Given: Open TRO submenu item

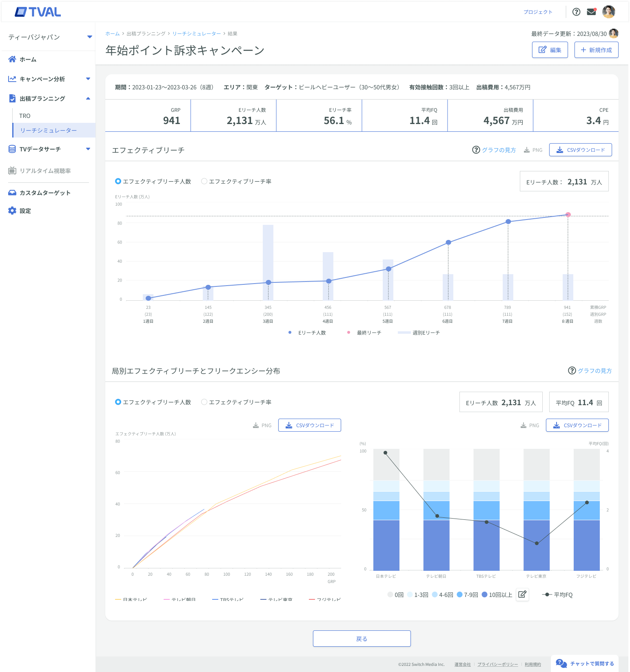Looking at the screenshot, I should coord(25,116).
